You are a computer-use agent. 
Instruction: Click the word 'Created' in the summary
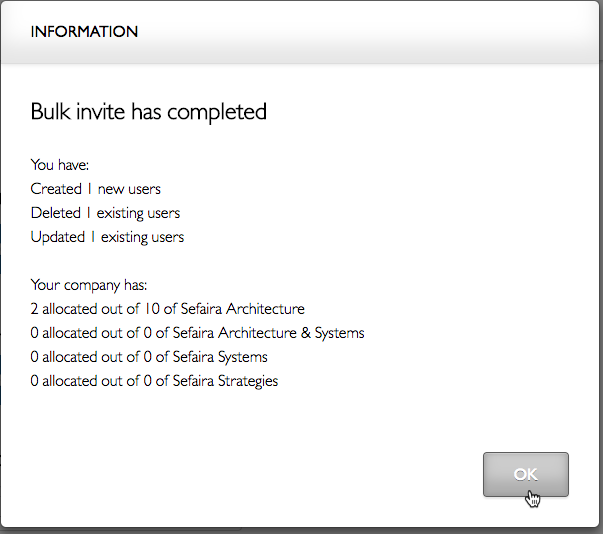(56, 189)
